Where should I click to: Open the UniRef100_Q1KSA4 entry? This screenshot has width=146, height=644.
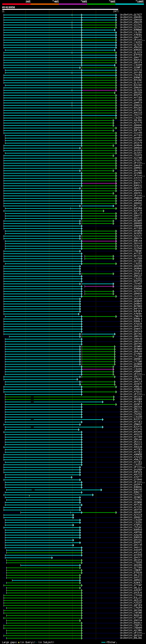[131, 286]
